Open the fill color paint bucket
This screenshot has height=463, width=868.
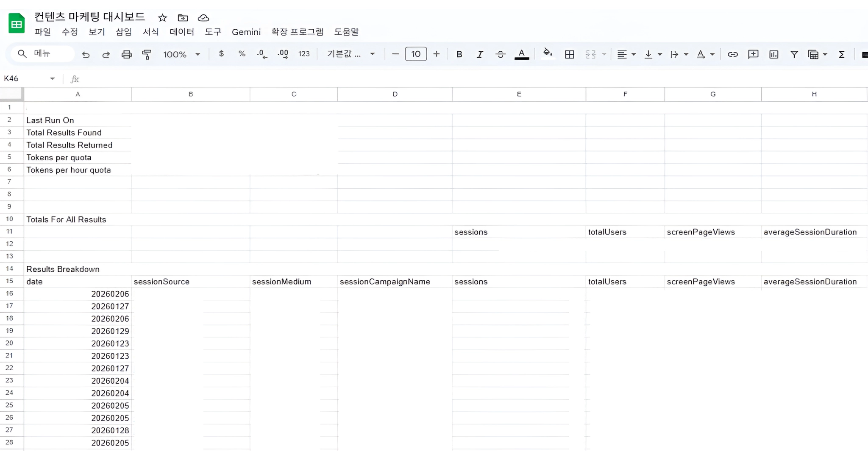tap(547, 53)
